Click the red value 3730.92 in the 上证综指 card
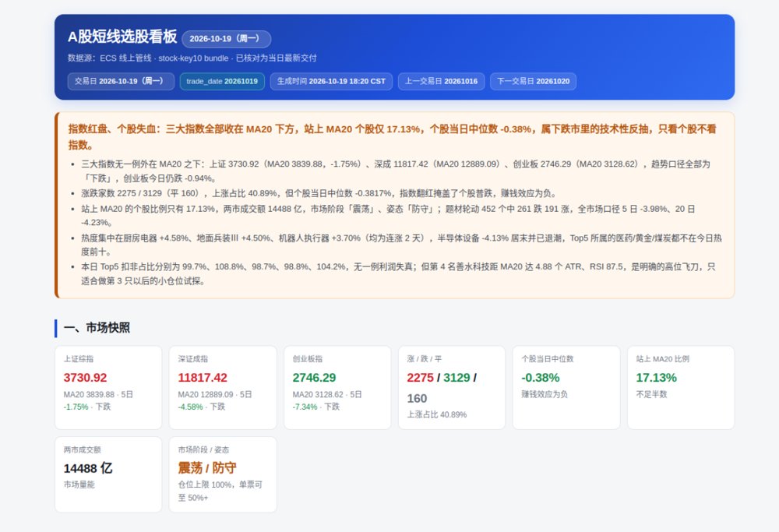This screenshot has width=779, height=532. [85, 378]
